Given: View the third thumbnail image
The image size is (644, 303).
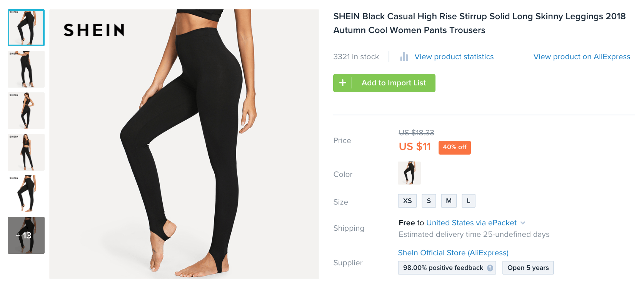Looking at the screenshot, I should pos(26,111).
